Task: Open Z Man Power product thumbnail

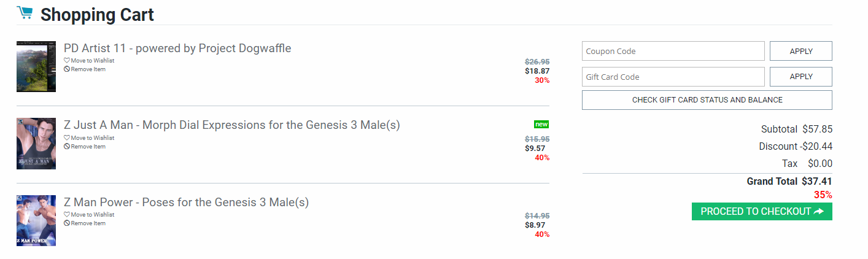Action: click(36, 220)
